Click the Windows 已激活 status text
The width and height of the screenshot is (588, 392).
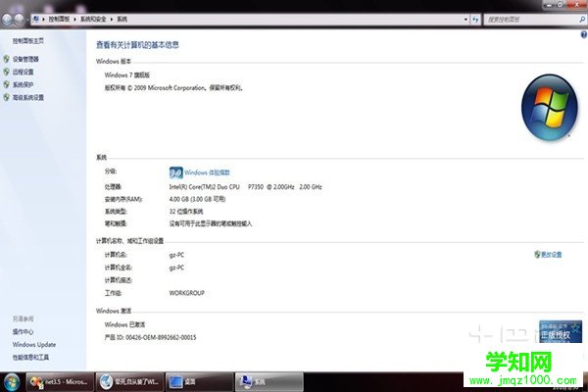point(124,324)
